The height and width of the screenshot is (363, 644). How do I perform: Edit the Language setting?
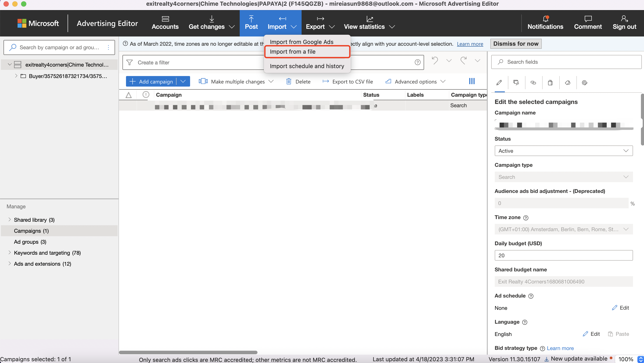[591, 334]
